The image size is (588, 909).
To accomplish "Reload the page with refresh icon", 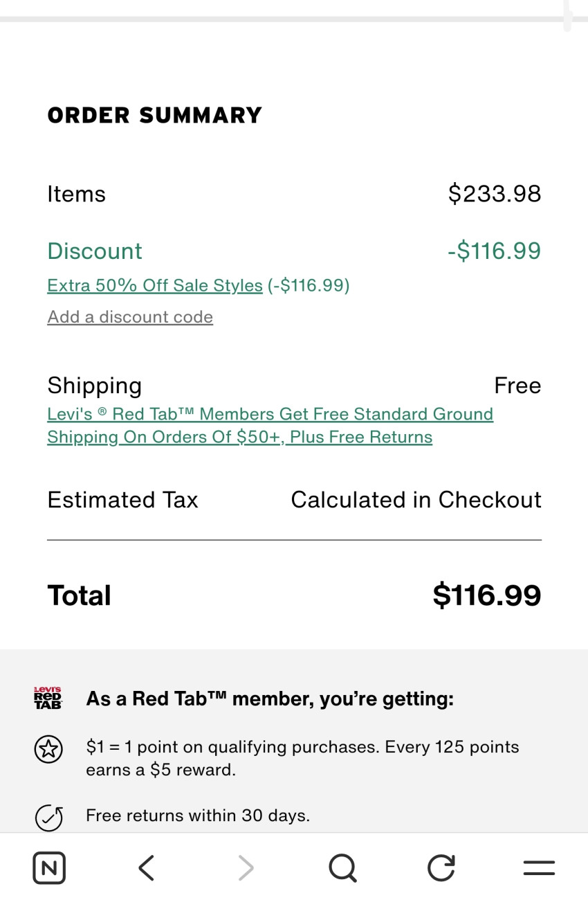I will tap(441, 867).
